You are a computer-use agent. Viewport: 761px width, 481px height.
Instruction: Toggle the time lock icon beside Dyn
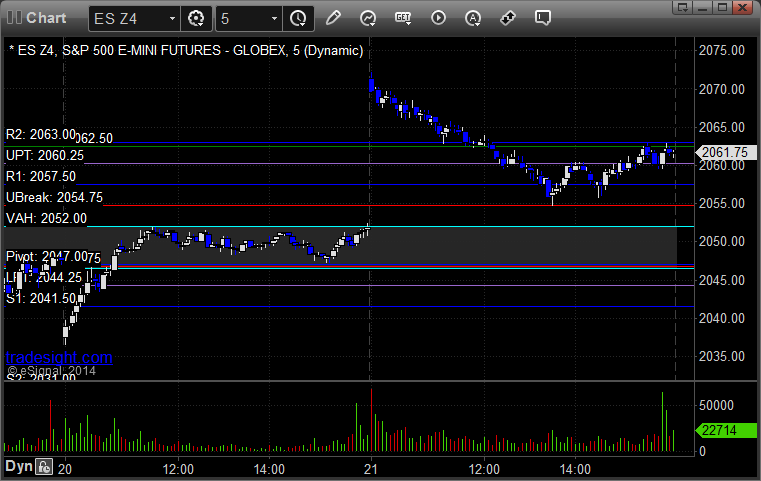(43, 467)
